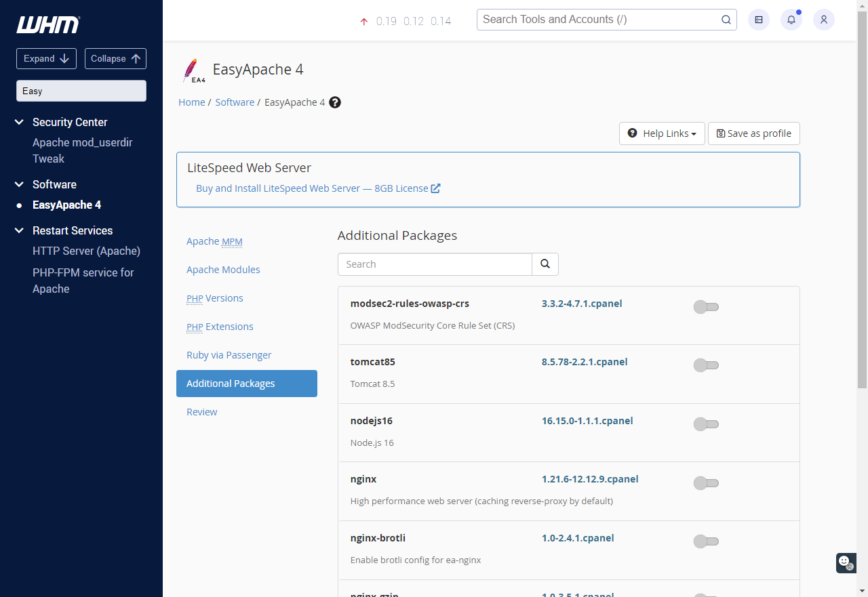The width and height of the screenshot is (868, 597).
Task: Open the notifications bell
Action: click(x=791, y=20)
